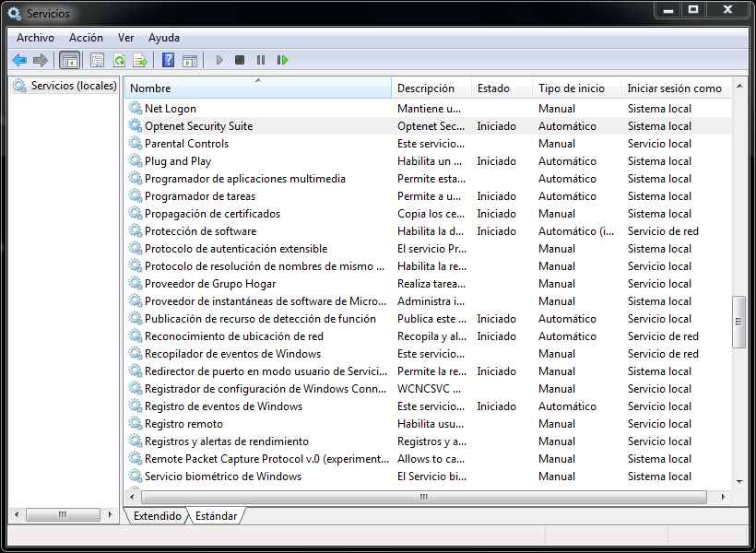The width and height of the screenshot is (756, 553).
Task: Open the Archivo menu
Action: [x=35, y=38]
